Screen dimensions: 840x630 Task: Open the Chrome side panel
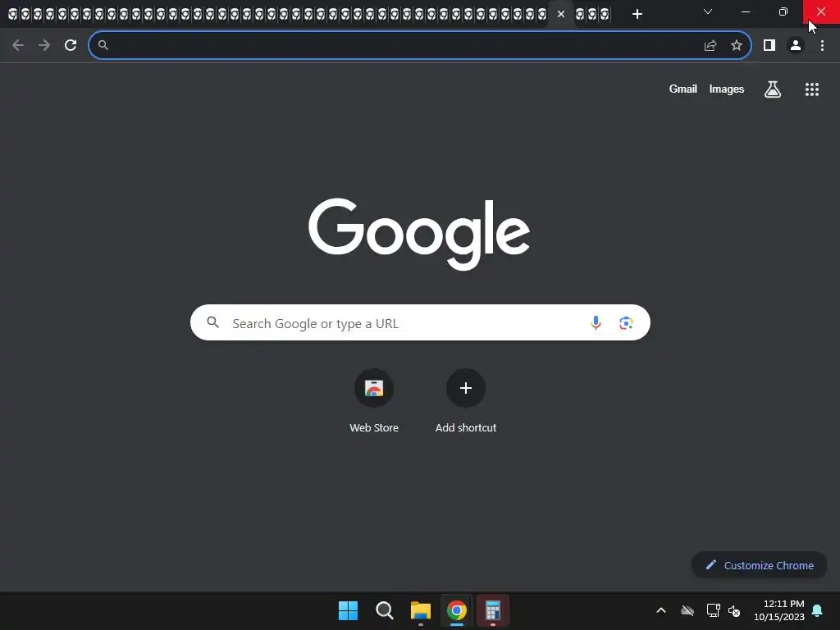click(769, 46)
